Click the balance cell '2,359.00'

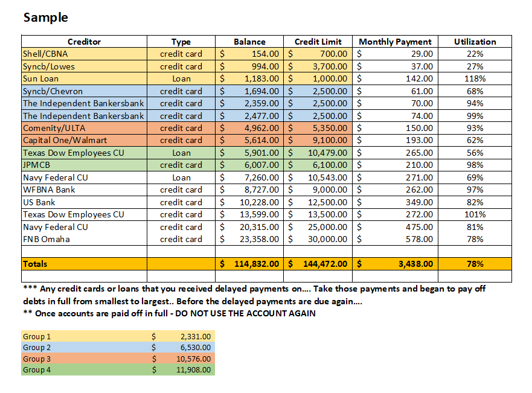pyautogui.click(x=249, y=103)
